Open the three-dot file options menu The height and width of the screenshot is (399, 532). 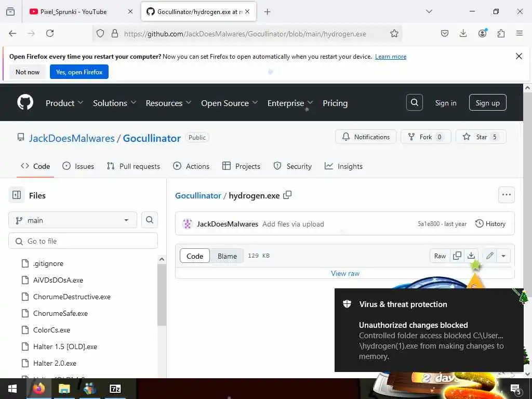pos(506,195)
